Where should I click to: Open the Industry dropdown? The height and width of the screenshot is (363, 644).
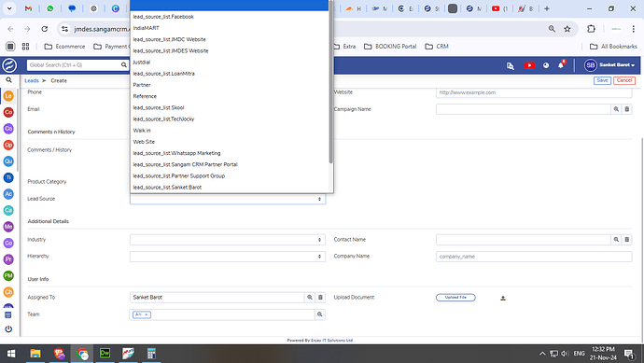228,240
